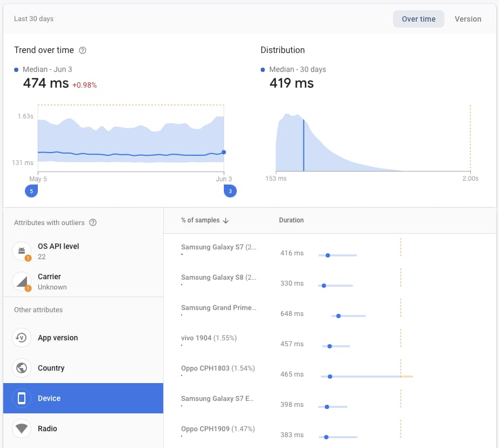This screenshot has width=499, height=448.
Task: Select the Radio attribute
Action: 83,429
